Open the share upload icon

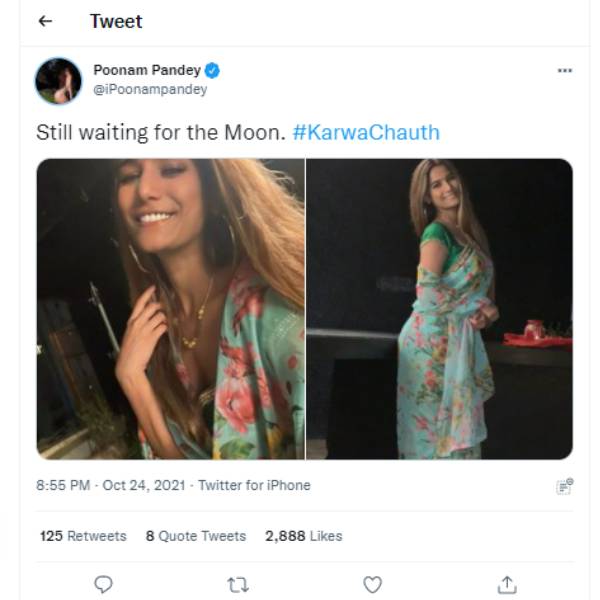(507, 584)
